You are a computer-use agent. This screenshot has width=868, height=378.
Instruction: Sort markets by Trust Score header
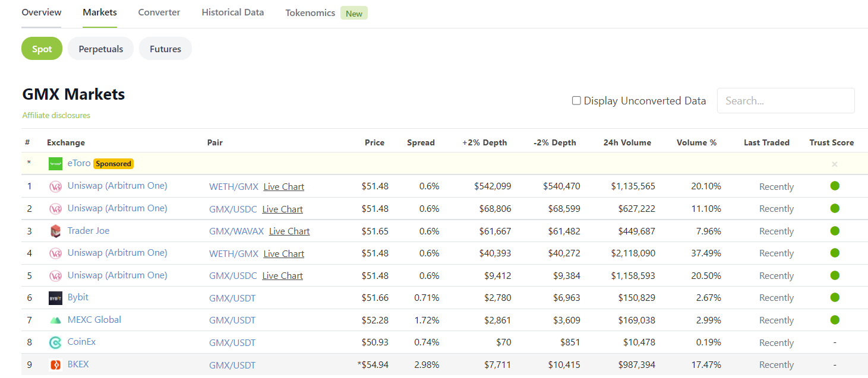pyautogui.click(x=831, y=142)
